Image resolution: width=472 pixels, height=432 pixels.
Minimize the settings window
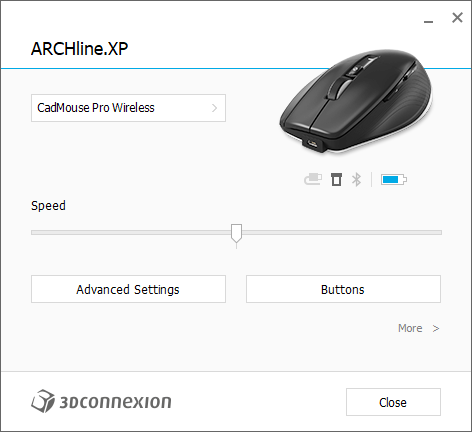pos(428,21)
